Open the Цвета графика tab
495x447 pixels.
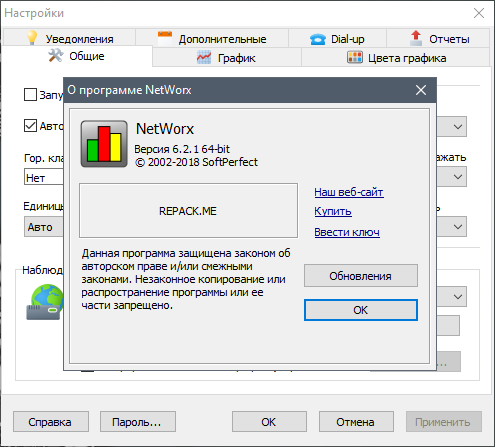[x=396, y=57]
